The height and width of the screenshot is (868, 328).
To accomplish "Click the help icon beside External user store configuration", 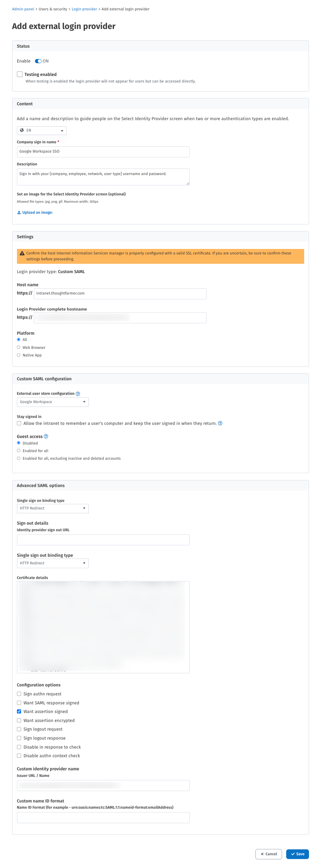I will [77, 393].
